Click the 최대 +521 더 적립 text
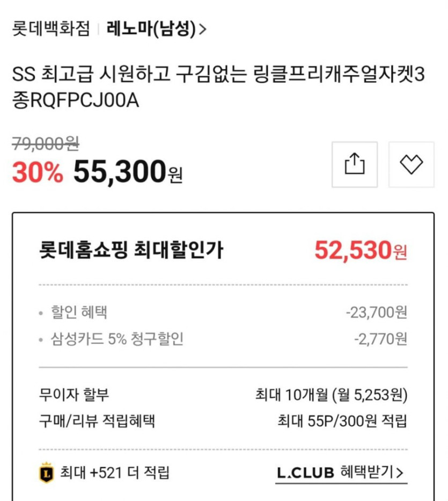This screenshot has height=501, width=448. [115, 473]
